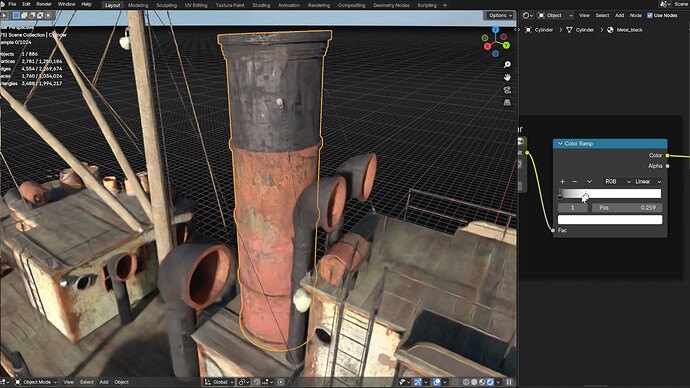Toggle camera view icon in viewport
Screen dimensions: 690x388
507,90
